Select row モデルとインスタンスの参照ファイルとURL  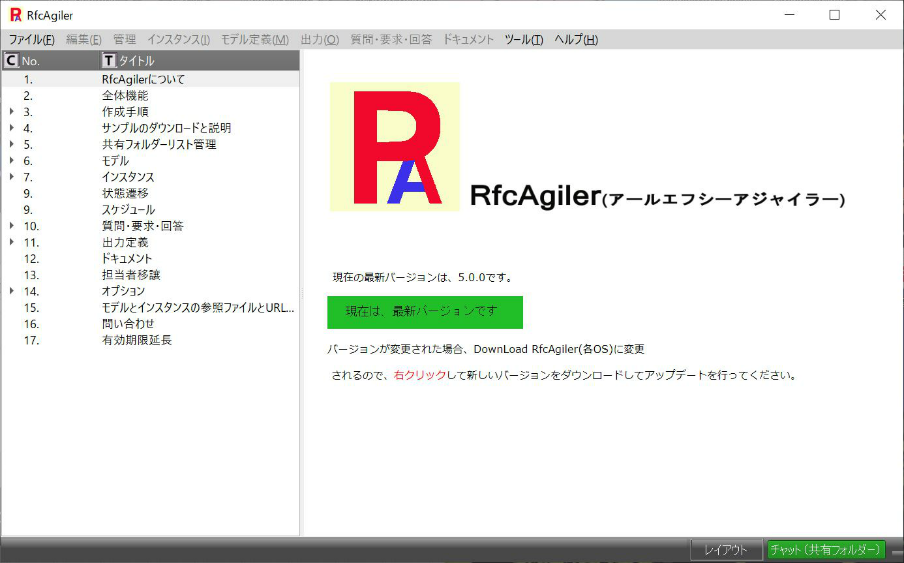coord(150,307)
